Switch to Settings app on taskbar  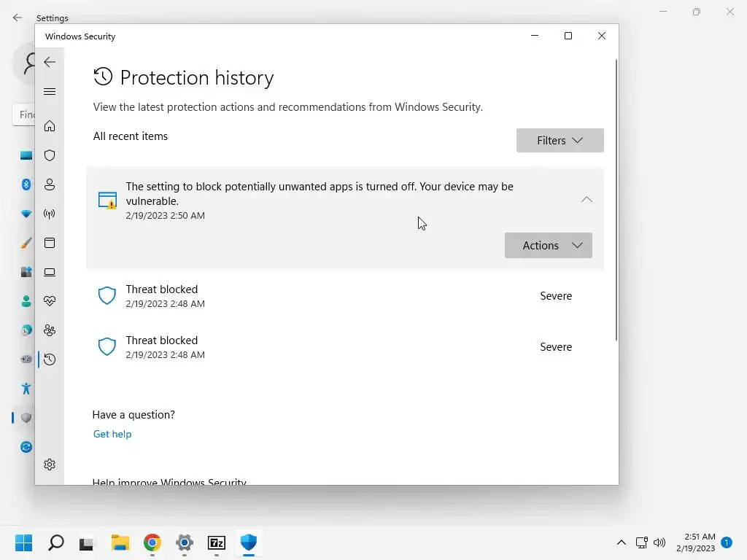click(x=185, y=542)
